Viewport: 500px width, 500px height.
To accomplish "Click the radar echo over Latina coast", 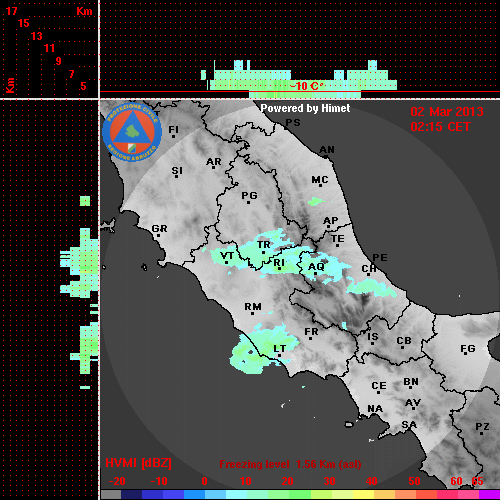I will click(263, 348).
